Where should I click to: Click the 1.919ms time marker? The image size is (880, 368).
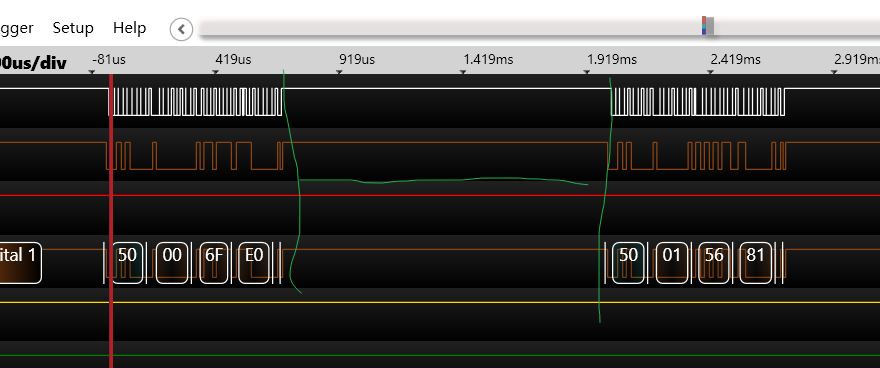[612, 59]
